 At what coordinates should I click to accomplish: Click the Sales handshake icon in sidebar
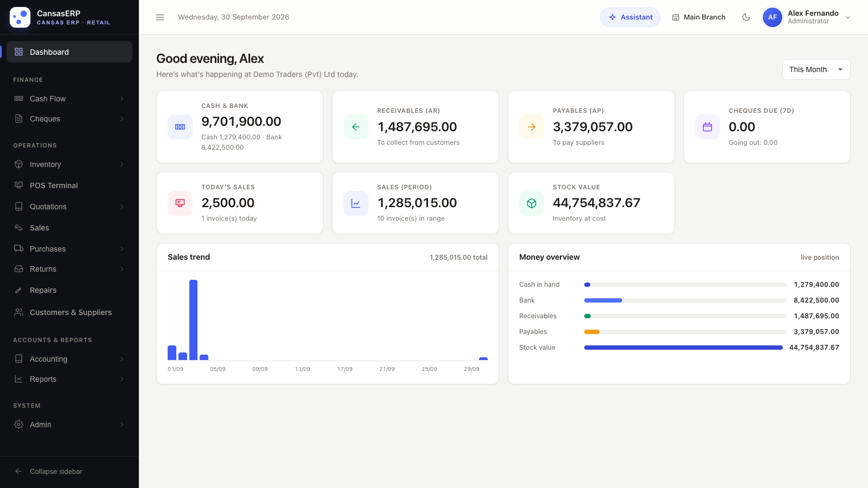point(18,228)
